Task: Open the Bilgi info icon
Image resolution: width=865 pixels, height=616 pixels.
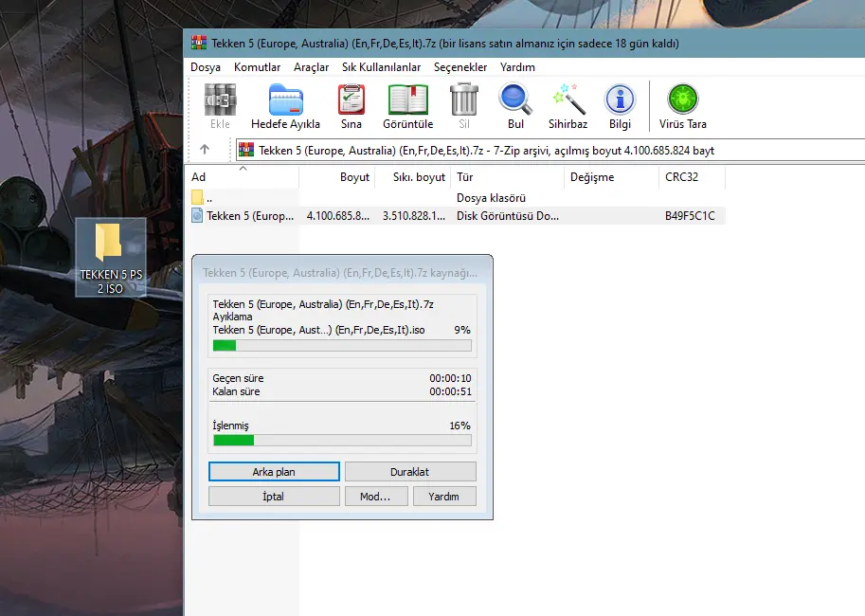Action: pos(620,100)
